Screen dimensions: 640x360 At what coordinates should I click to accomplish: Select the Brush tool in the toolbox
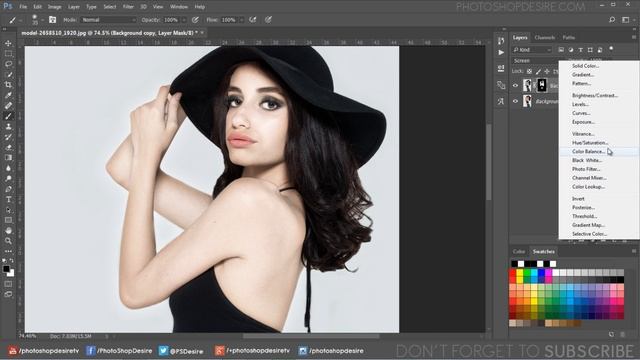point(8,116)
